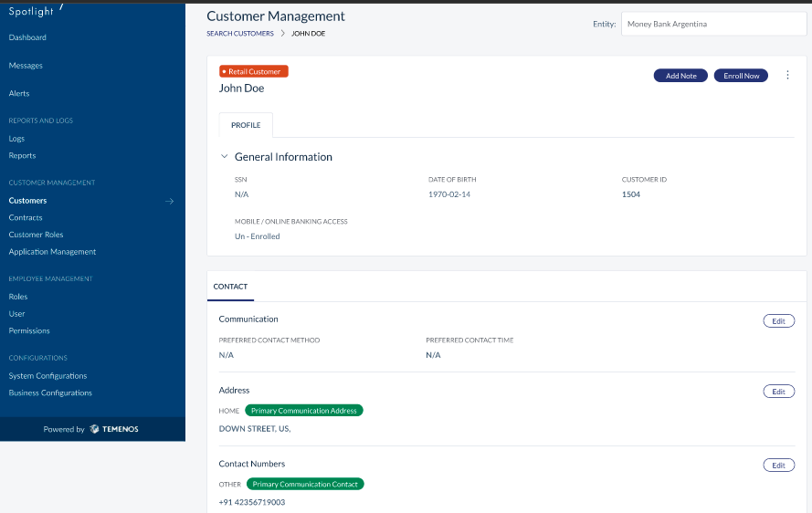Click the breadcrumb chevron separator
Image resolution: width=812 pixels, height=513 pixels.
pyautogui.click(x=283, y=33)
